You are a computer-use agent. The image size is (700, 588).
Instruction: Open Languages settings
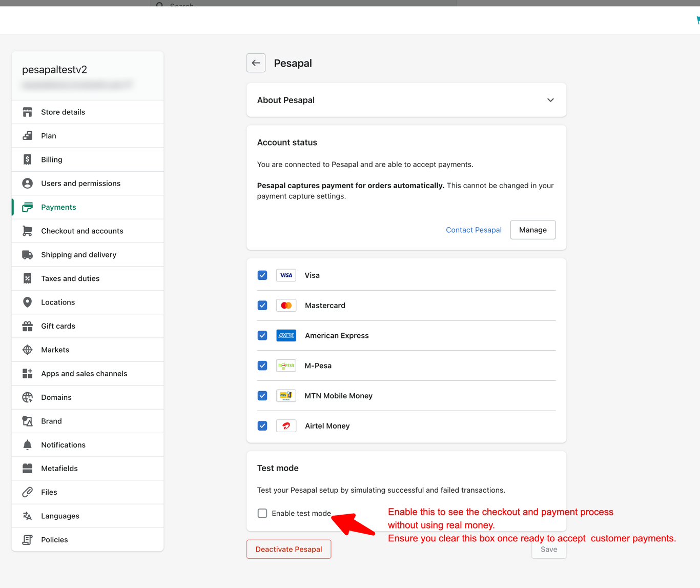coord(88,516)
